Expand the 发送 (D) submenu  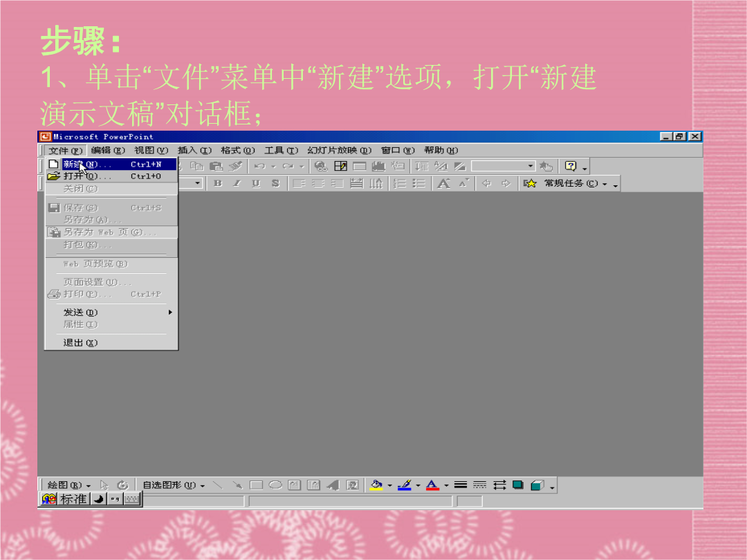111,312
